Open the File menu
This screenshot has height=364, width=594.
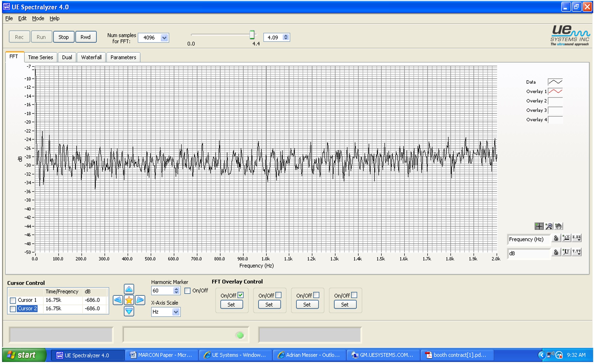9,18
